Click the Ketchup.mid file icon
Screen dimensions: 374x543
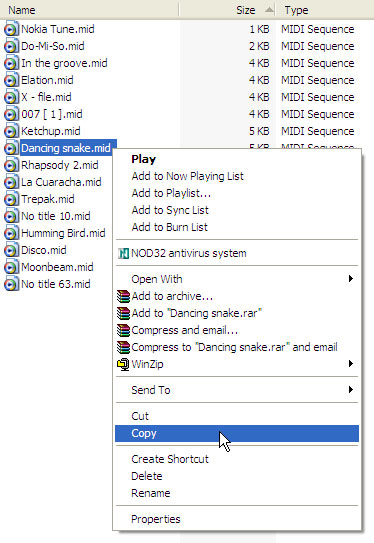click(11, 131)
